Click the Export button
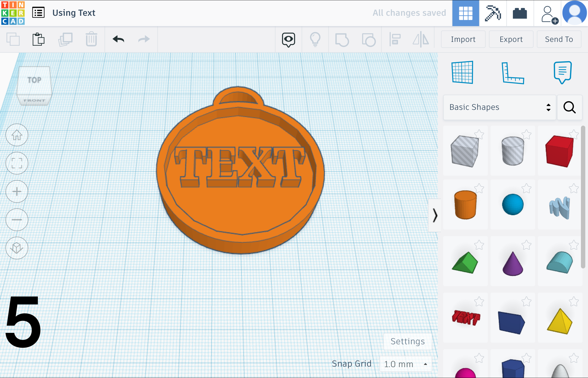This screenshot has height=378, width=588. coord(511,39)
